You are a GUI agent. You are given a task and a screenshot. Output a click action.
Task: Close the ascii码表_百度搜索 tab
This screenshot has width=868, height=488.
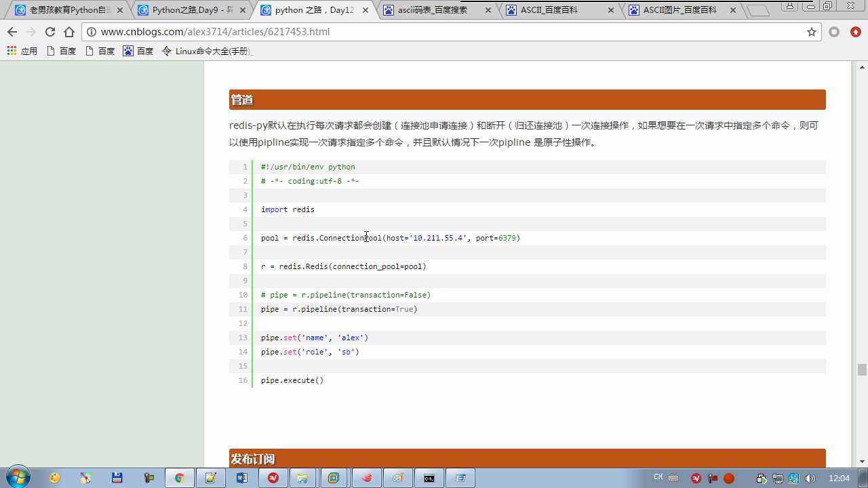[x=488, y=10]
